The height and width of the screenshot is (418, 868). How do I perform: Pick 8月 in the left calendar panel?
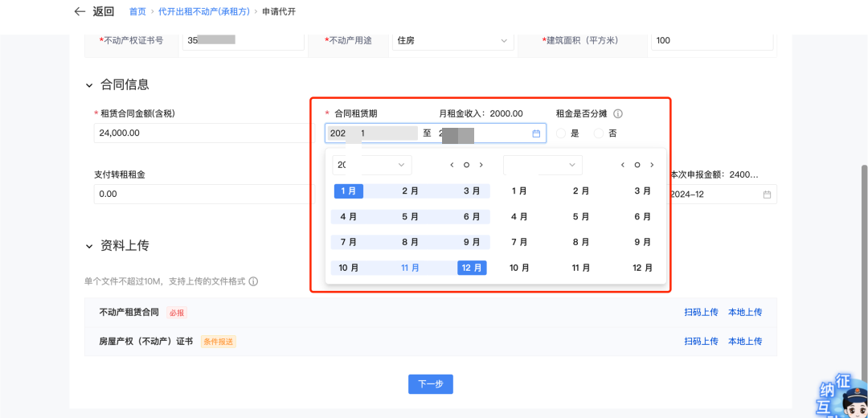pyautogui.click(x=410, y=243)
